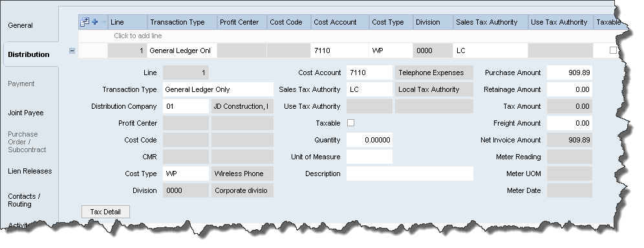Open Purchase Order / Subcontract tab

pos(27,142)
